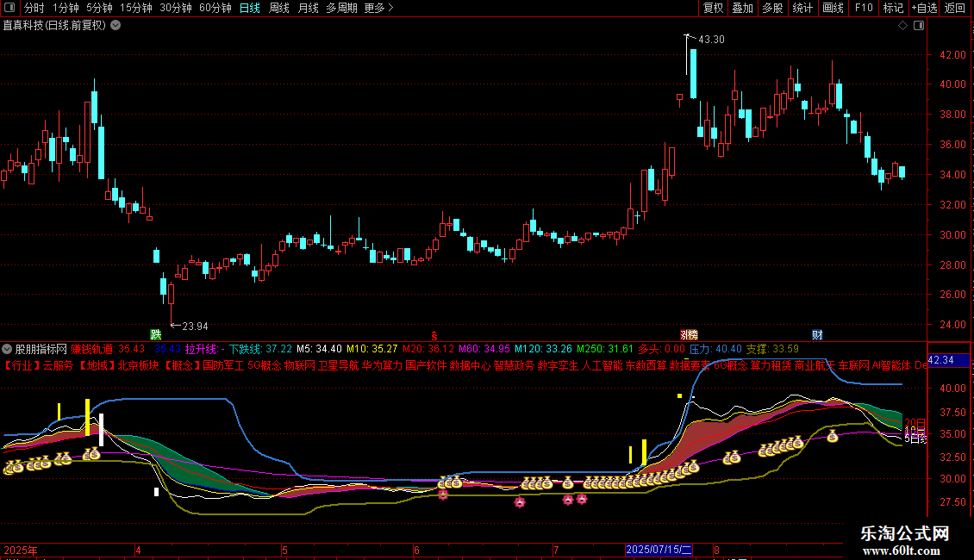
Task: Open the 多周期 multi-period view
Action: coord(341,8)
